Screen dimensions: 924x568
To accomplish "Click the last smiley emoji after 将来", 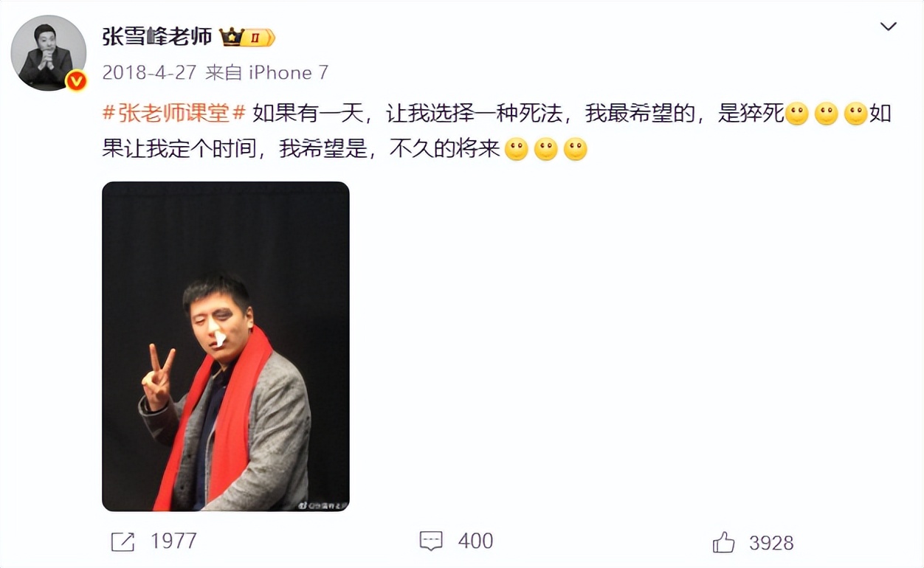I will (x=575, y=150).
